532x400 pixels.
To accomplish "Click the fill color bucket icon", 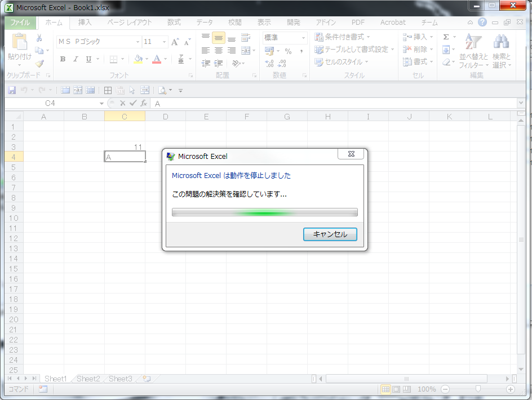I will point(138,59).
